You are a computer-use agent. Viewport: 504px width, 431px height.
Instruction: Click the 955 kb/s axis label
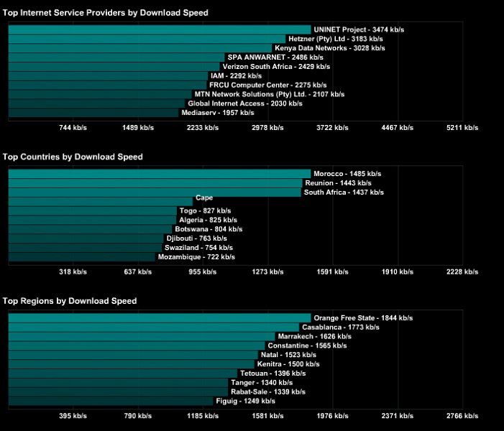pyautogui.click(x=203, y=272)
